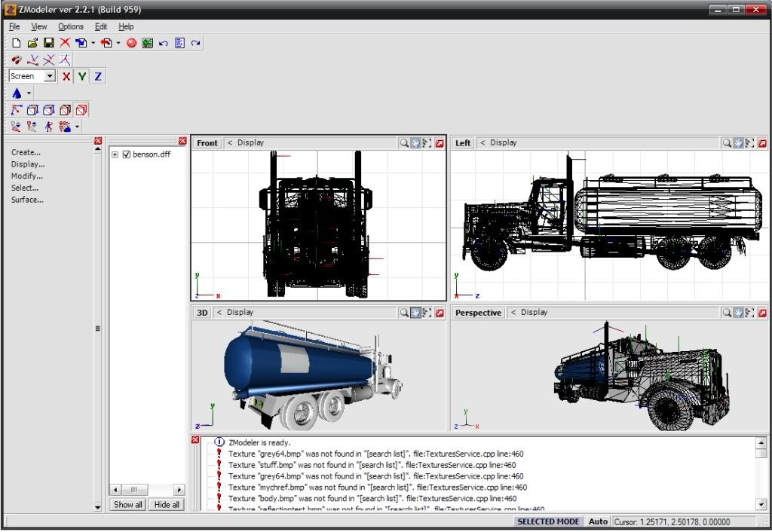Expand the benson.dff tree node
This screenshot has height=532, width=772.
[x=115, y=154]
